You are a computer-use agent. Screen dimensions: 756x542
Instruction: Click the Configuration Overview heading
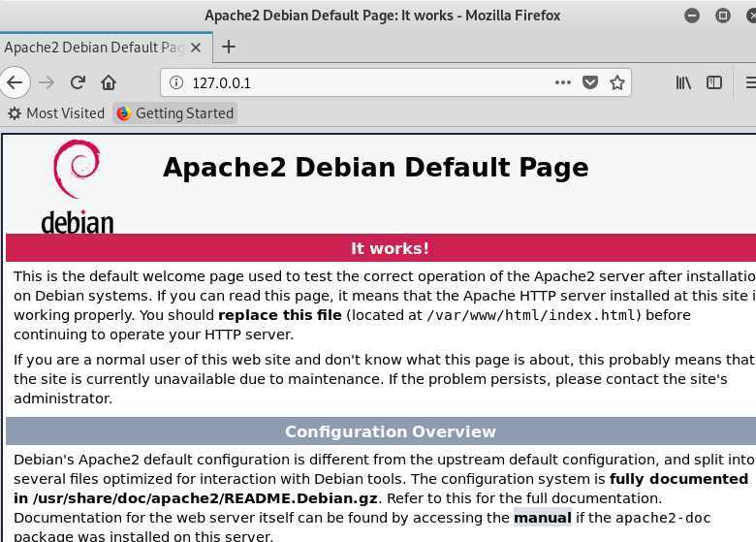point(390,431)
